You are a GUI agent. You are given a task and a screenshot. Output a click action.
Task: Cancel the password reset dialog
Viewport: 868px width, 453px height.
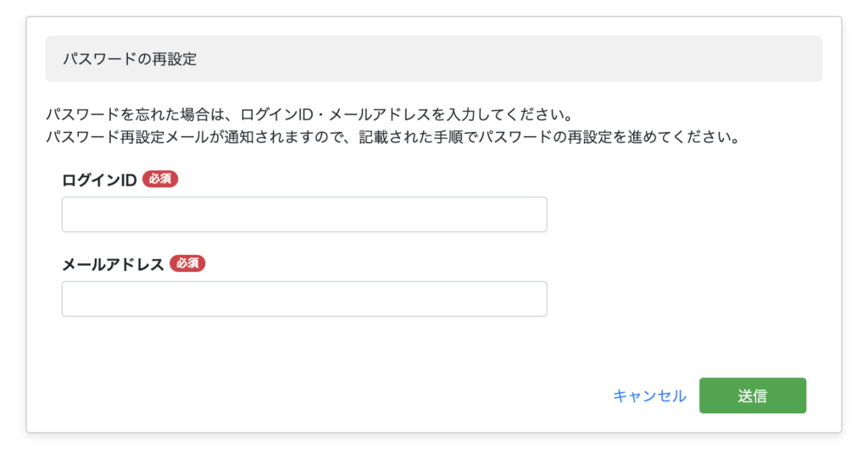click(649, 395)
